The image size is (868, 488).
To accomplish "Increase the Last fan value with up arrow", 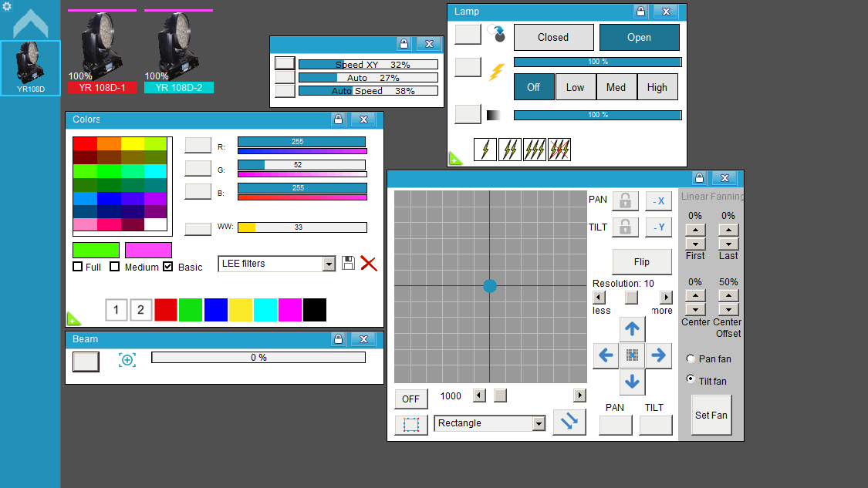I will [728, 231].
